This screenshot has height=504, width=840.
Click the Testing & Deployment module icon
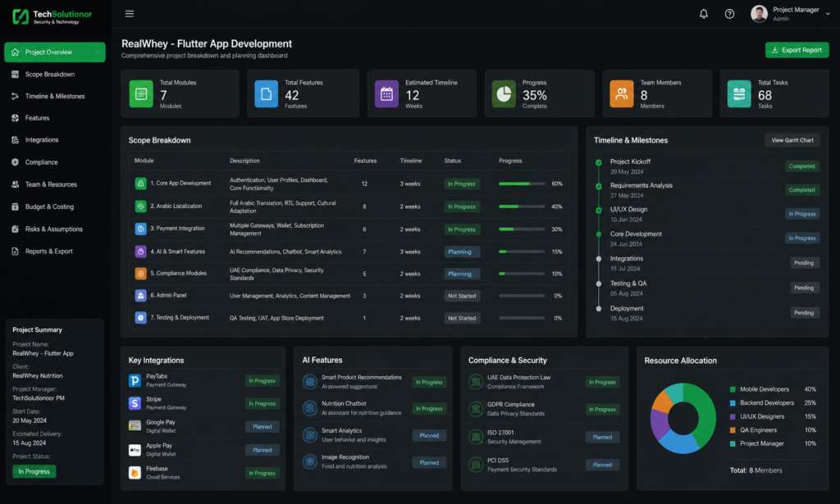140,318
